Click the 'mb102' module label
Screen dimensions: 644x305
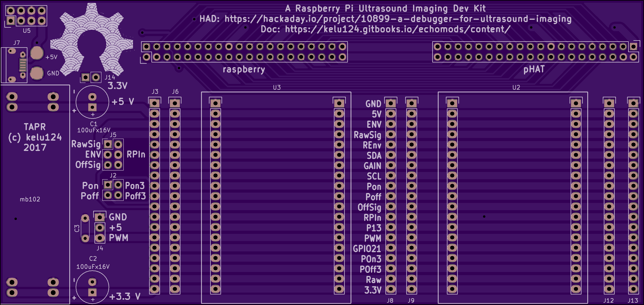[30, 199]
